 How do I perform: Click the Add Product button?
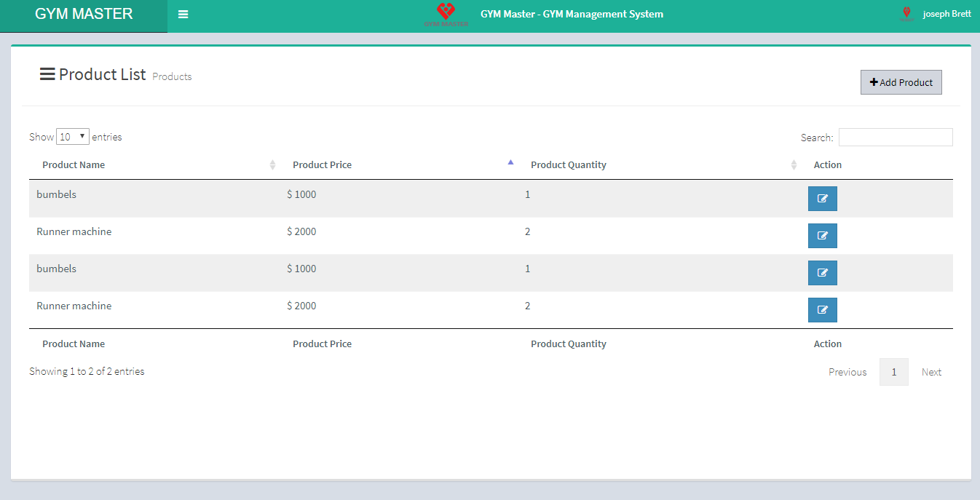click(x=901, y=82)
